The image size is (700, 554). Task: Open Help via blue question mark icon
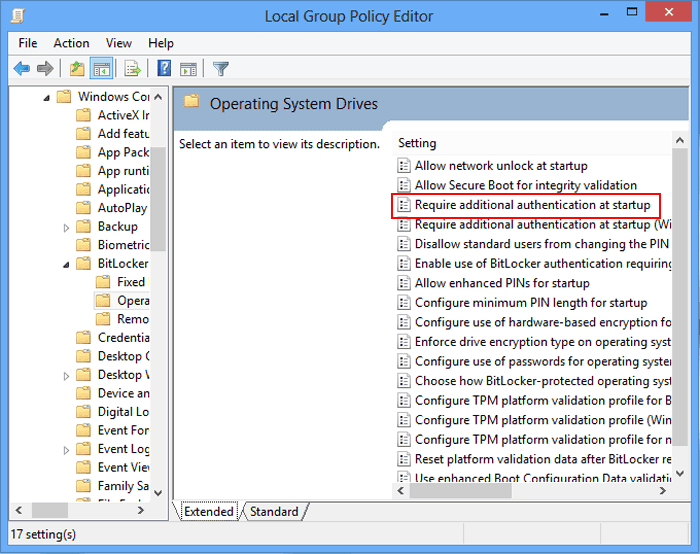click(x=163, y=69)
